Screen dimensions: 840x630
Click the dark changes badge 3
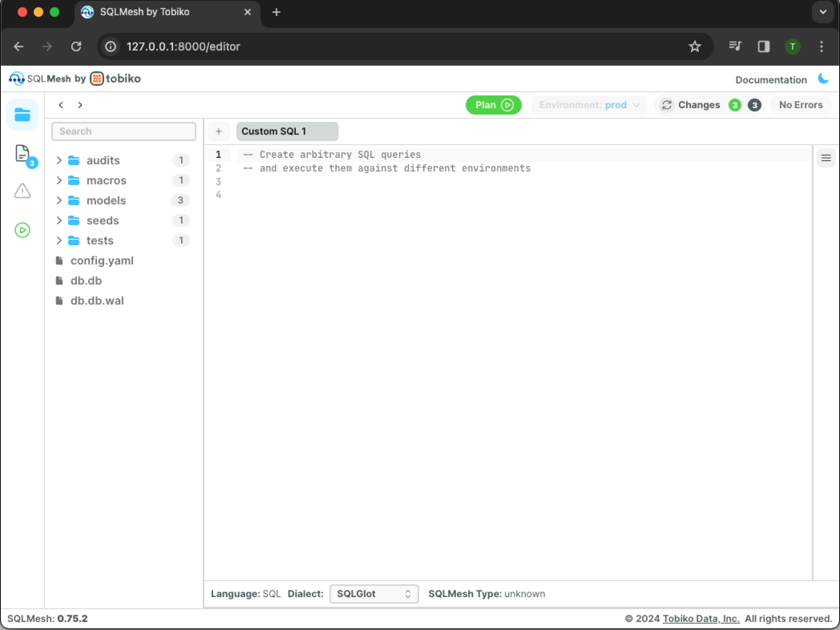click(754, 105)
